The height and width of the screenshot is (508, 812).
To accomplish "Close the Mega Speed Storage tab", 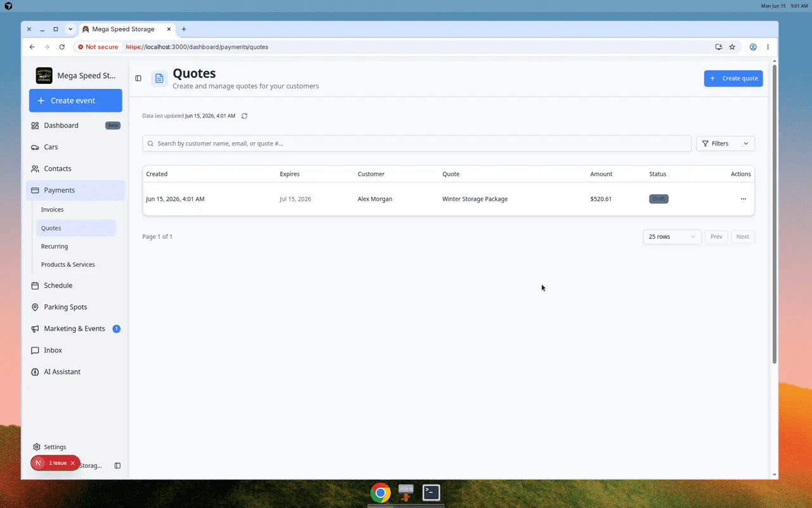I will (x=169, y=29).
